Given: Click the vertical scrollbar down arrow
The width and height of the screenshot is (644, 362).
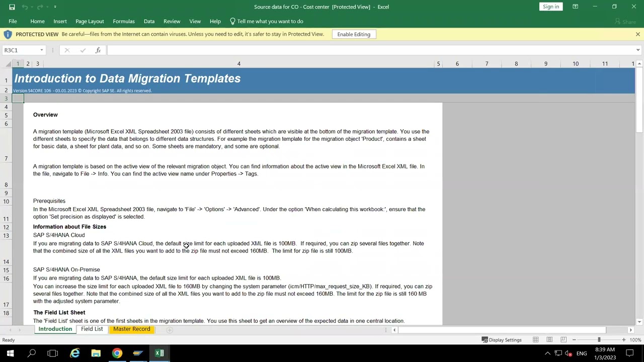Looking at the screenshot, I should [x=639, y=322].
